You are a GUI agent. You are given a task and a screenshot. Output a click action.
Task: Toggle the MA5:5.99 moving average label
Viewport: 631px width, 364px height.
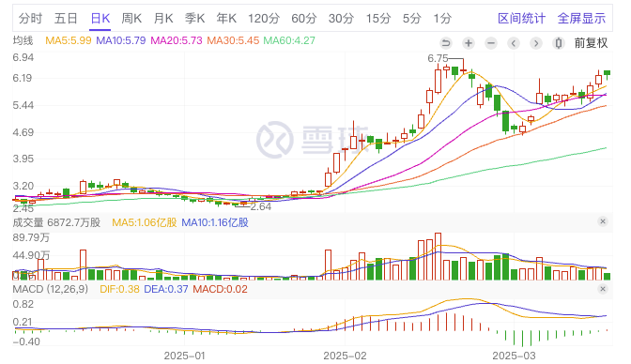(68, 40)
